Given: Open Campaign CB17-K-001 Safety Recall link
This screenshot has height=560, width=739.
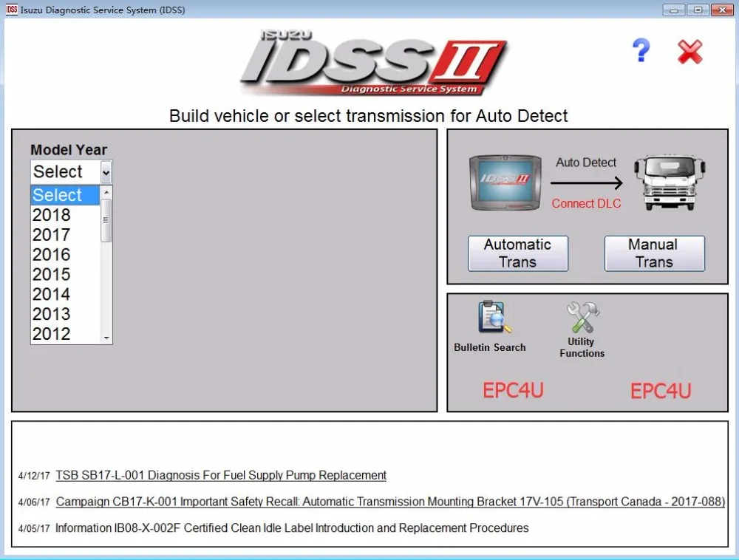Looking at the screenshot, I should pos(390,502).
